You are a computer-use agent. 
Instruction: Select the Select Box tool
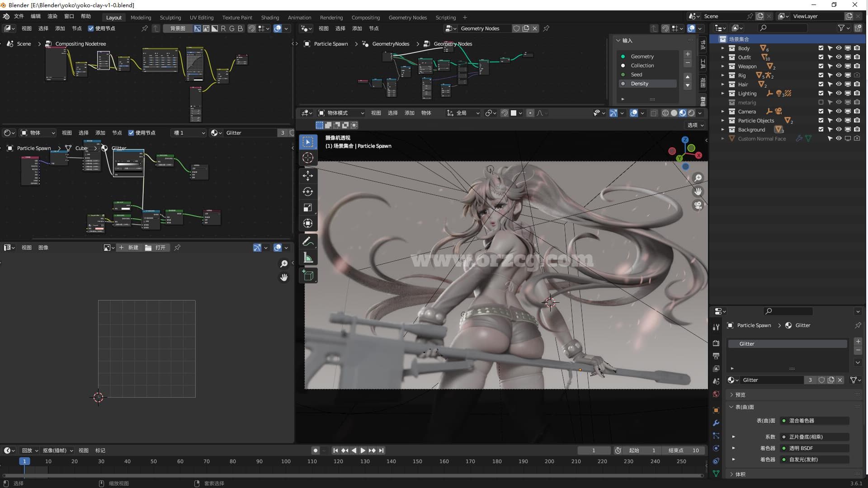(x=308, y=142)
